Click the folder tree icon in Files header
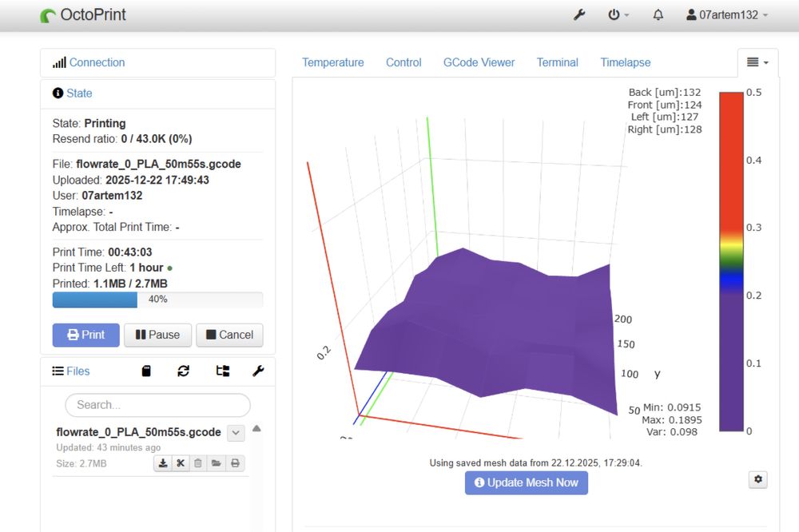Image resolution: width=799 pixels, height=532 pixels. pyautogui.click(x=223, y=371)
